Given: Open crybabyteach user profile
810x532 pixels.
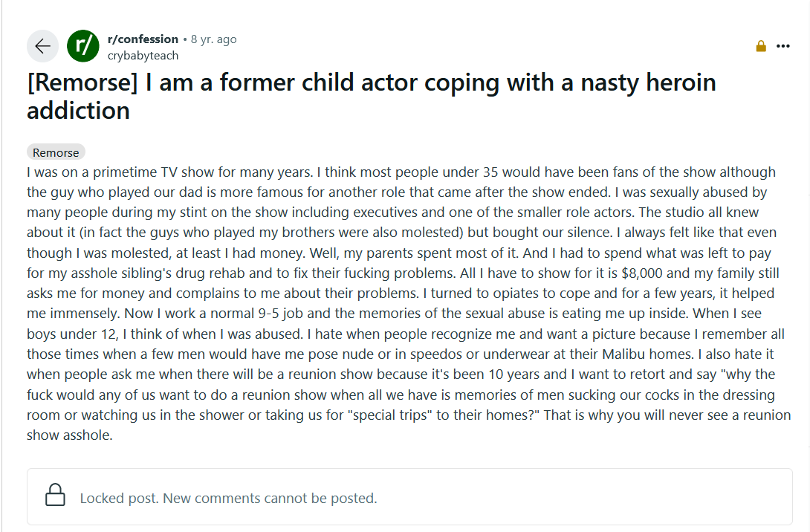Looking at the screenshot, I should click(143, 55).
